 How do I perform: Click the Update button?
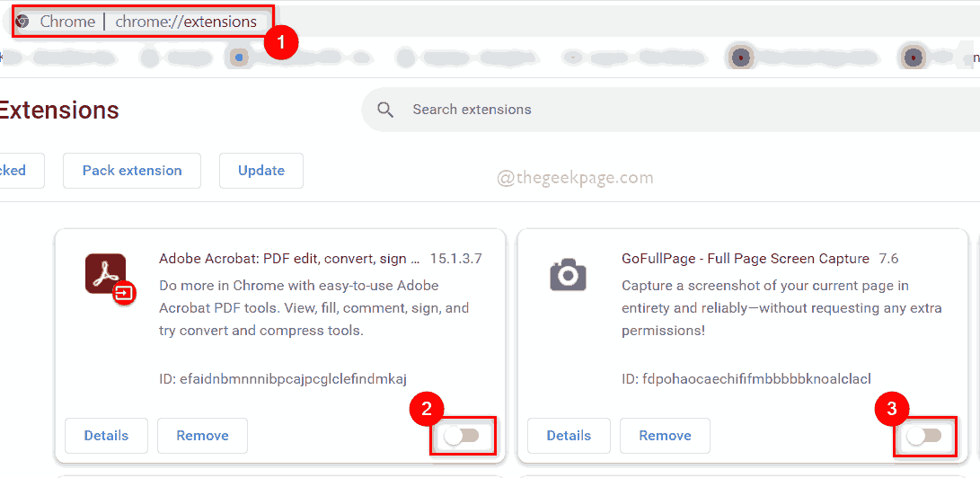coord(261,171)
